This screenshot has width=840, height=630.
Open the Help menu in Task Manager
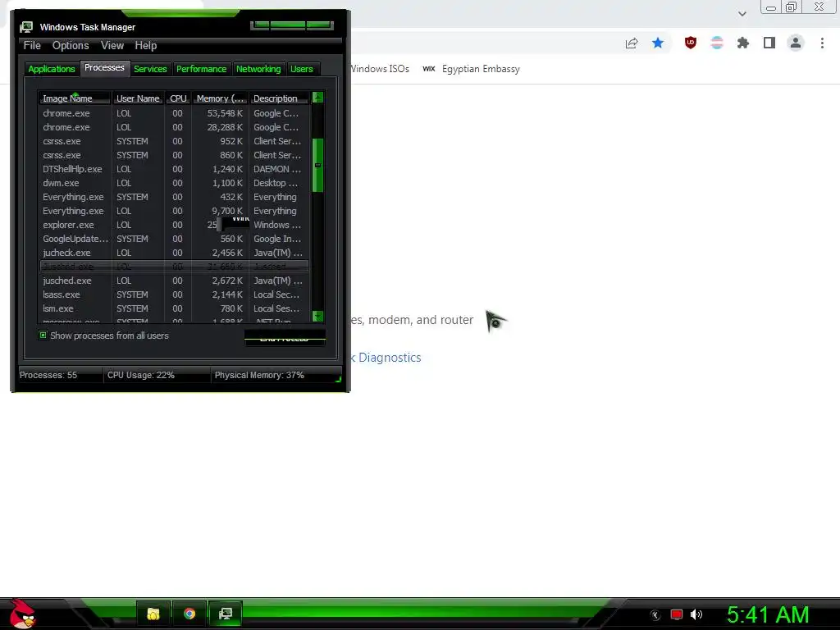pyautogui.click(x=146, y=46)
